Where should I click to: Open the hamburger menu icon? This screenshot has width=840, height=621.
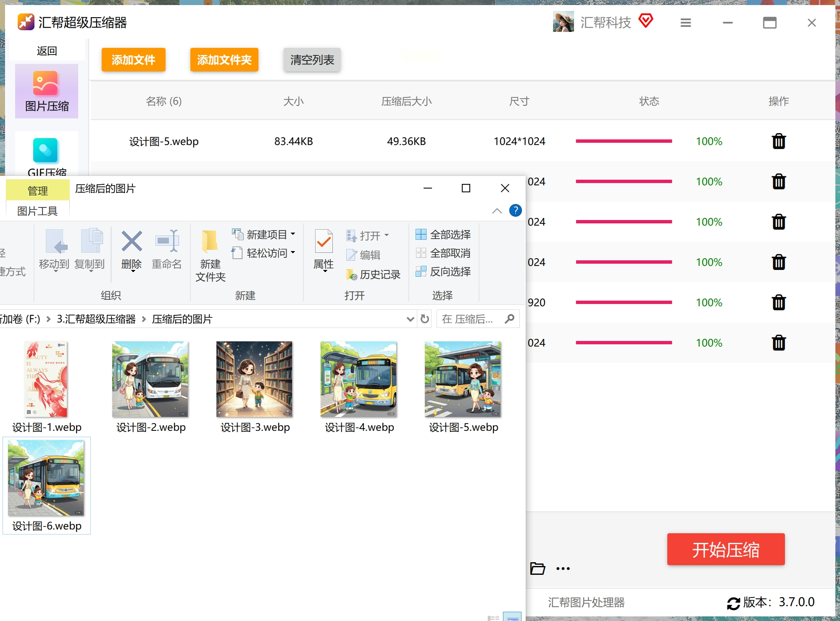[x=685, y=23]
